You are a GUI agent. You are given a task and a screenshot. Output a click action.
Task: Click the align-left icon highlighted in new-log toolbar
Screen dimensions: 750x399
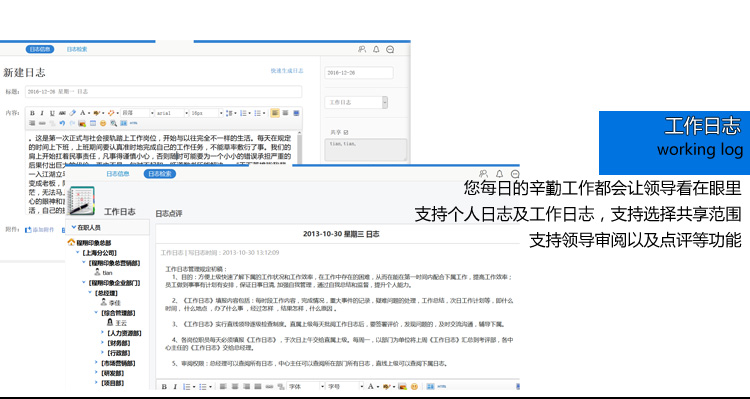pos(275,113)
